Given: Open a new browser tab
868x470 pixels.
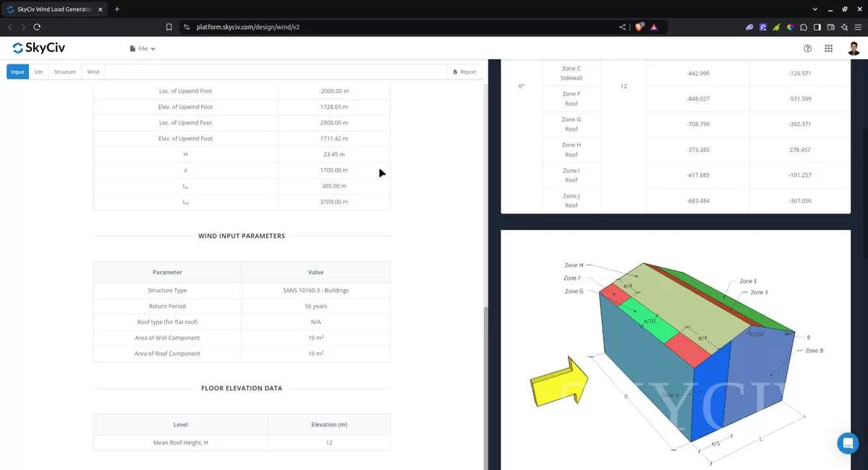Looking at the screenshot, I should [x=117, y=9].
